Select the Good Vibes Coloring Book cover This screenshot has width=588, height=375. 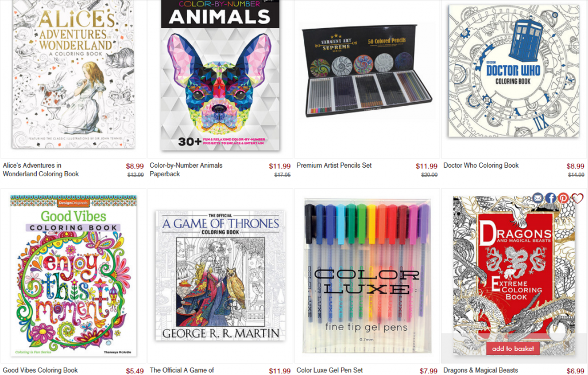point(73,275)
